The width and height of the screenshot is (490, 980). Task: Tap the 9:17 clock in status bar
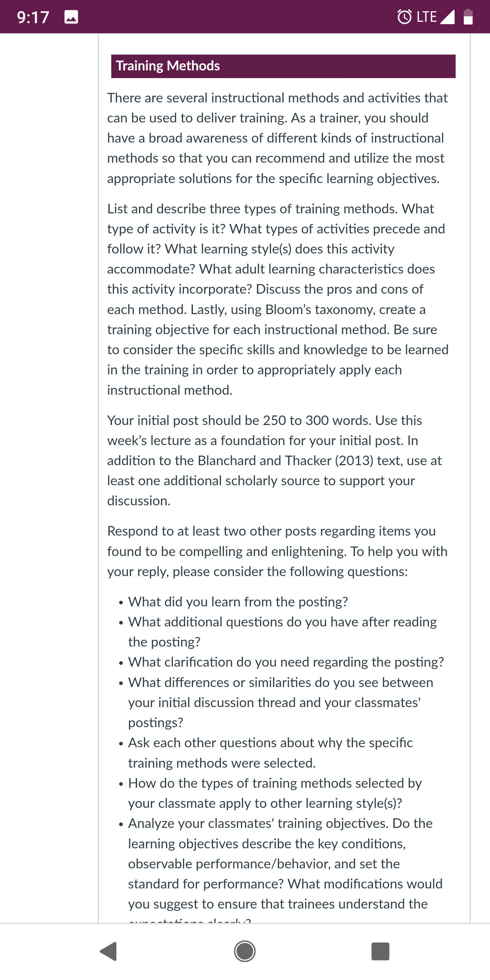click(33, 17)
